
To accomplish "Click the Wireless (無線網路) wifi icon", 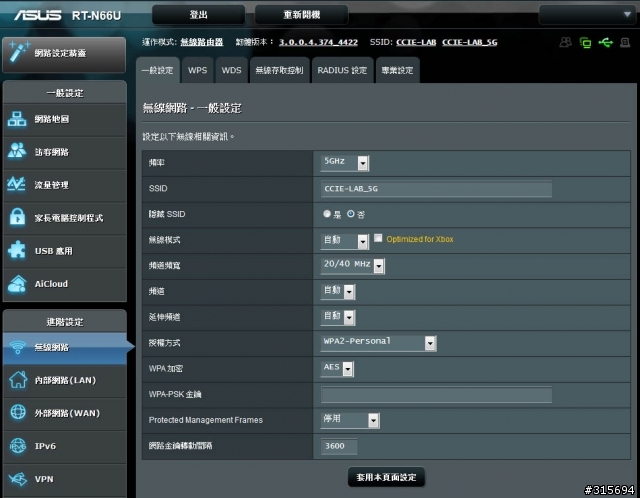I will 17,347.
